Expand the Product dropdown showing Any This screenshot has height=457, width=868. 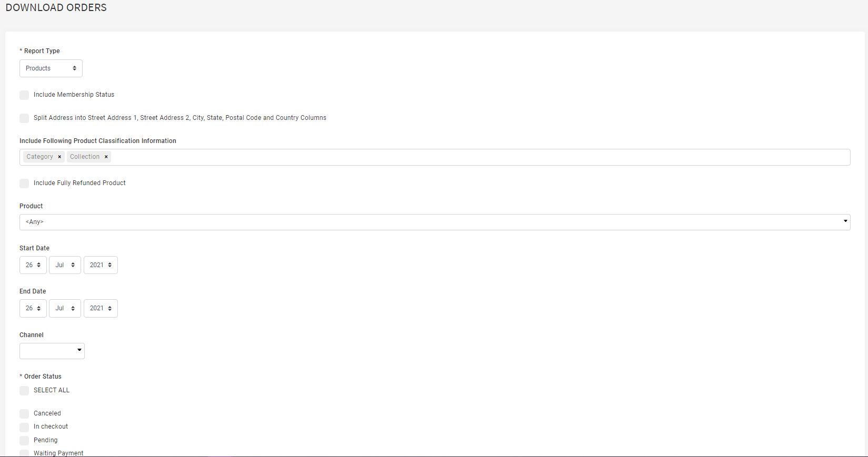point(435,222)
